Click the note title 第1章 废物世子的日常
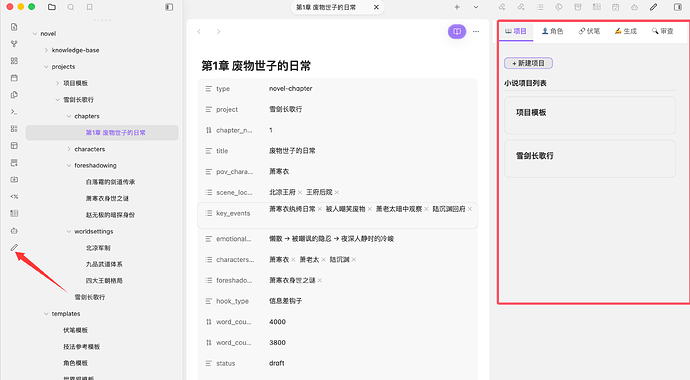The height and width of the screenshot is (380, 690). click(x=256, y=66)
